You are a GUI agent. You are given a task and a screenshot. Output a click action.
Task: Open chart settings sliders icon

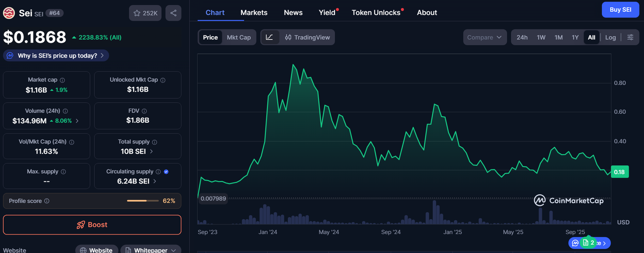[630, 37]
